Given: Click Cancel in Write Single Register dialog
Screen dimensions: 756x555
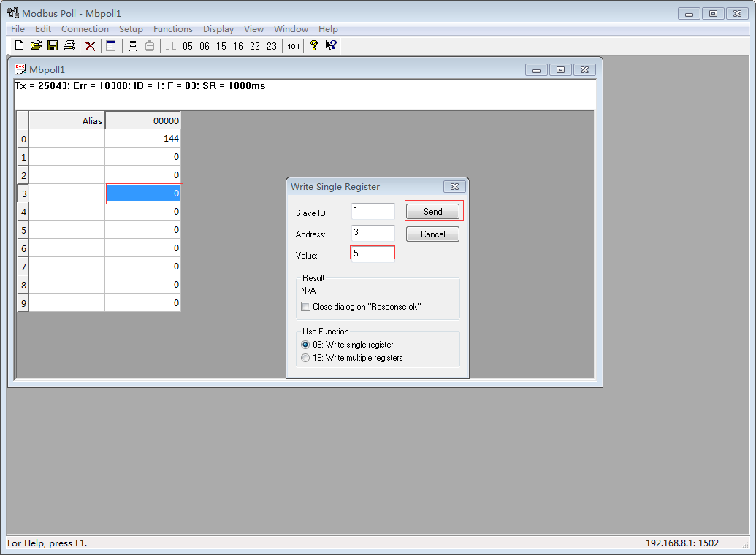Looking at the screenshot, I should click(x=432, y=234).
